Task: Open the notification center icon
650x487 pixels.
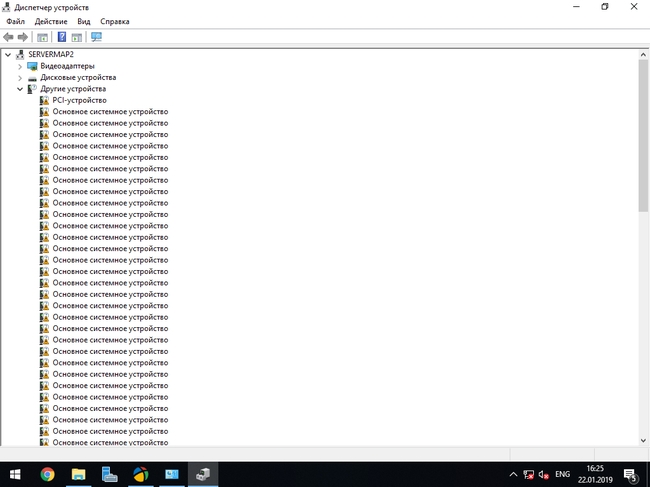Action: click(630, 475)
